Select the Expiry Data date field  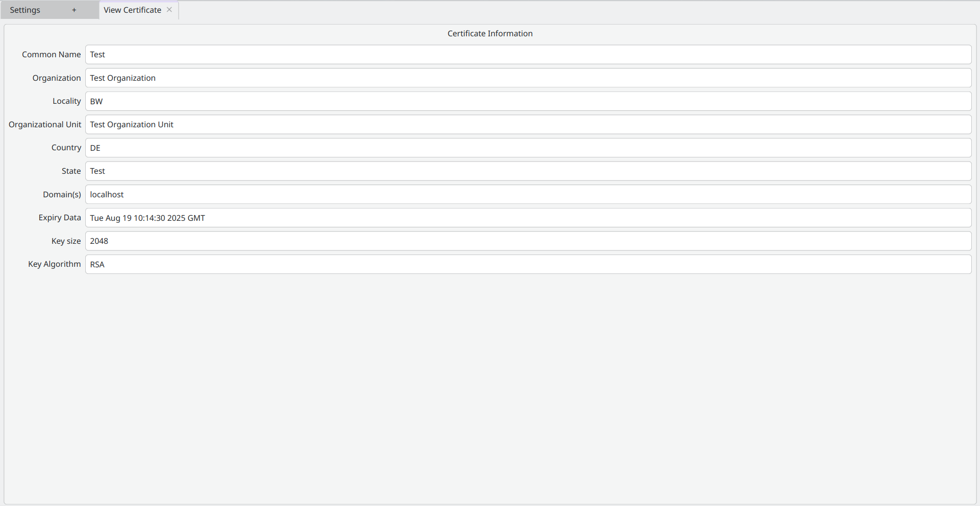(528, 218)
